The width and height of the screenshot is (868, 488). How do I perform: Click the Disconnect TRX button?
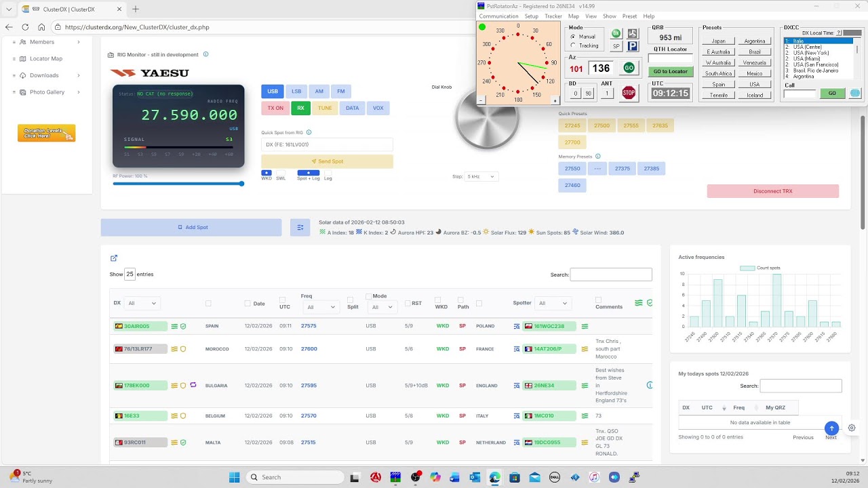772,191
